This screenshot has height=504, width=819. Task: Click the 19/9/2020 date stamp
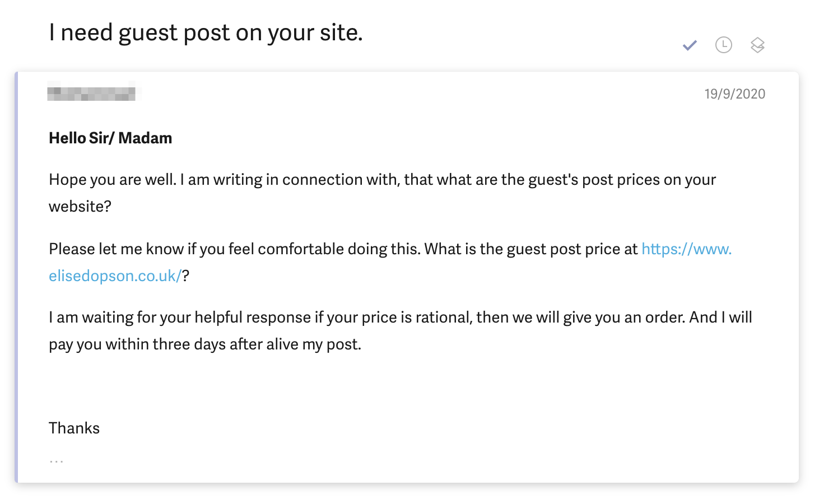[734, 94]
